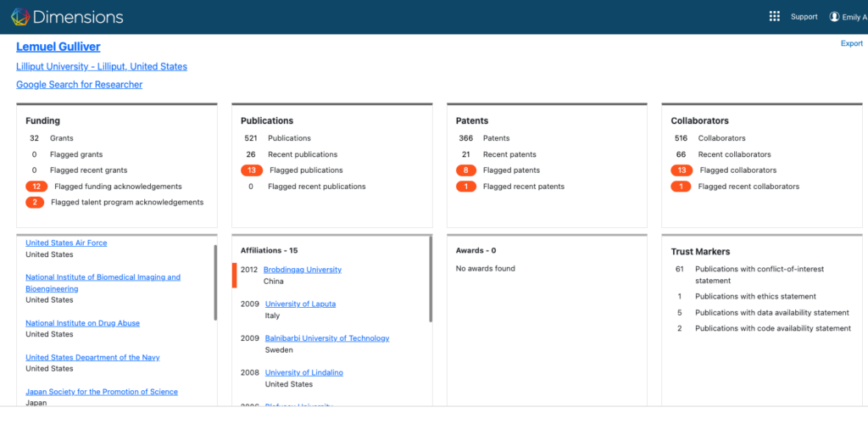Click the 13 flagged collaborators badge
This screenshot has width=868, height=424.
pyautogui.click(x=682, y=170)
